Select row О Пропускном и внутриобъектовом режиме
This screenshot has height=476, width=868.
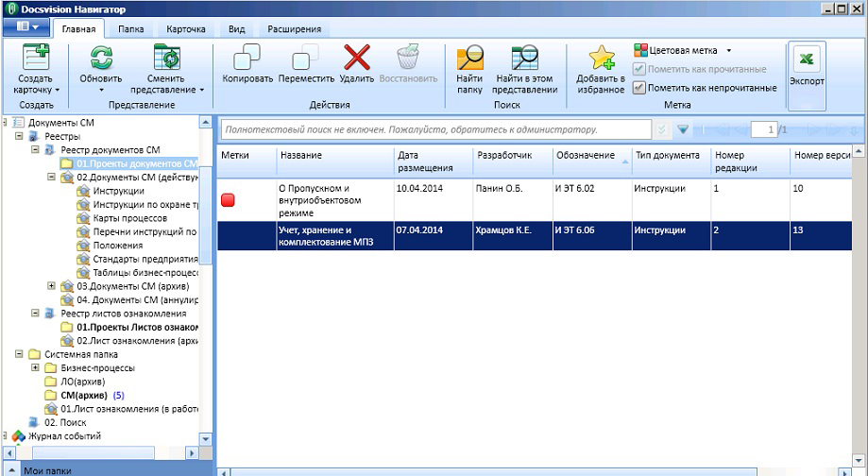coord(535,200)
